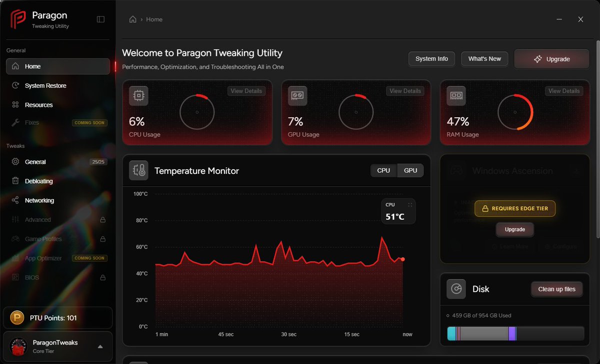This screenshot has height=364, width=600.
Task: Select the Fixes sidebar item
Action: pos(58,122)
